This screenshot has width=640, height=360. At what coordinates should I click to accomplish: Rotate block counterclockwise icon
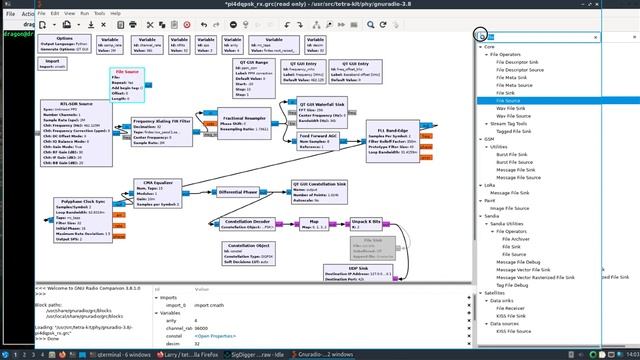tap(287, 25)
